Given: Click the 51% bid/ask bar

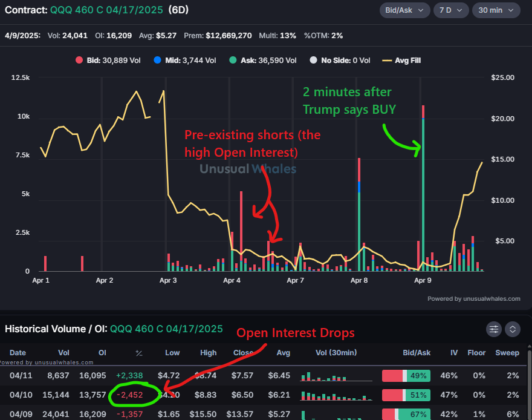Looking at the screenshot, I should 406,395.
